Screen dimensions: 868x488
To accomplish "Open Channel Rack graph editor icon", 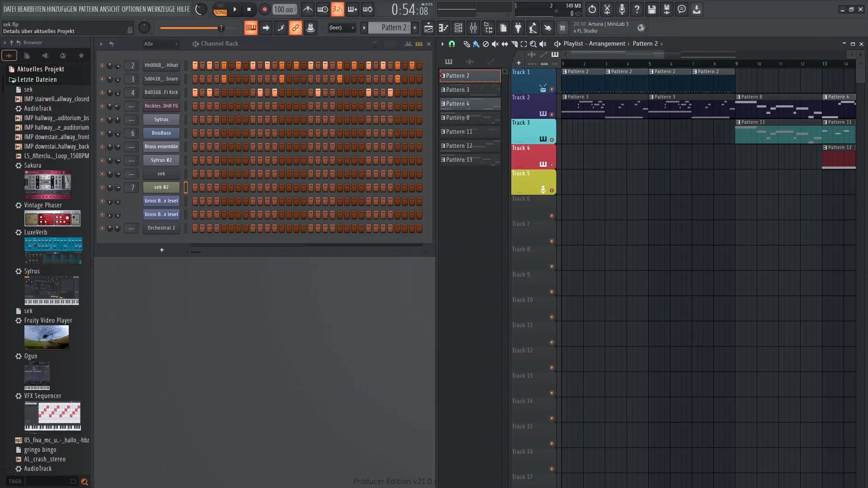I will (x=408, y=44).
